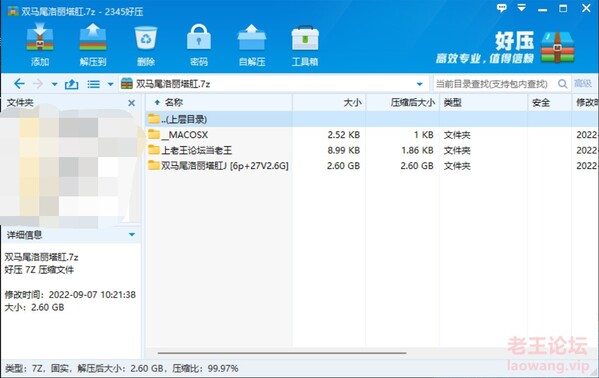Open the feedback speech bubble icon
This screenshot has height=378, width=599.
click(x=502, y=8)
